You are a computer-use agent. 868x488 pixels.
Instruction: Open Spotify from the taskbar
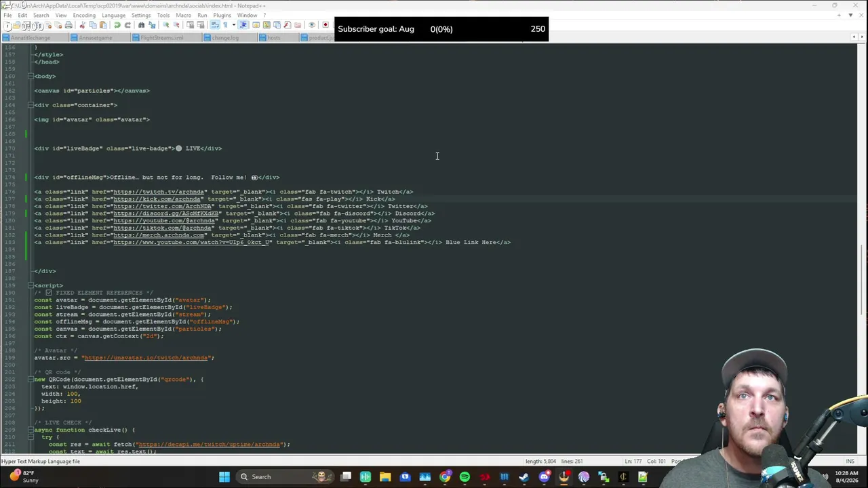click(x=465, y=476)
